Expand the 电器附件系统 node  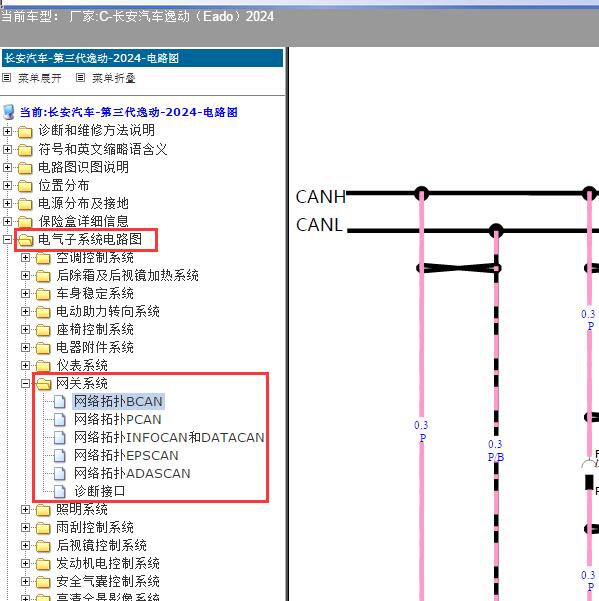coord(25,348)
